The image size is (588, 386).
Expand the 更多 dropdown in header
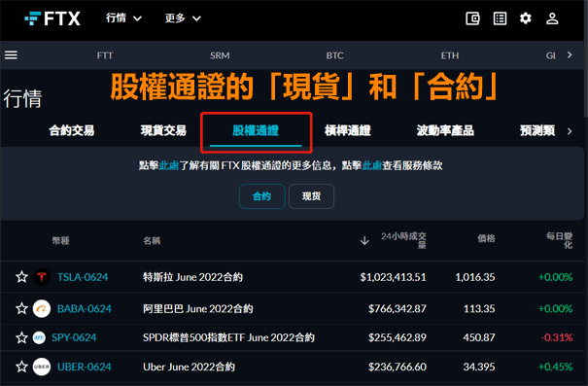183,18
